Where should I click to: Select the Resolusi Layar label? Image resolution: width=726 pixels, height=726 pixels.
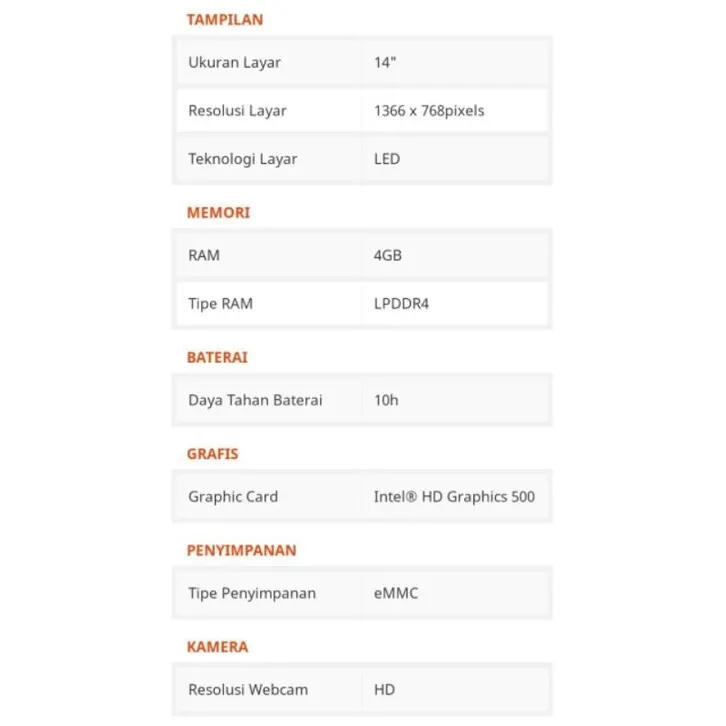click(237, 111)
